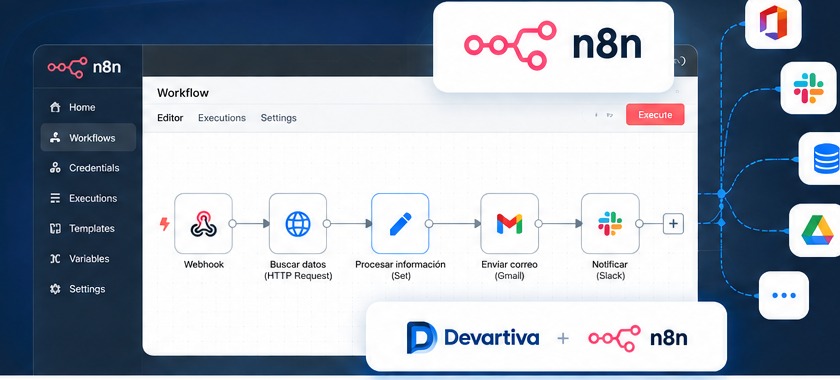Select Workflows in the sidebar

point(88,138)
